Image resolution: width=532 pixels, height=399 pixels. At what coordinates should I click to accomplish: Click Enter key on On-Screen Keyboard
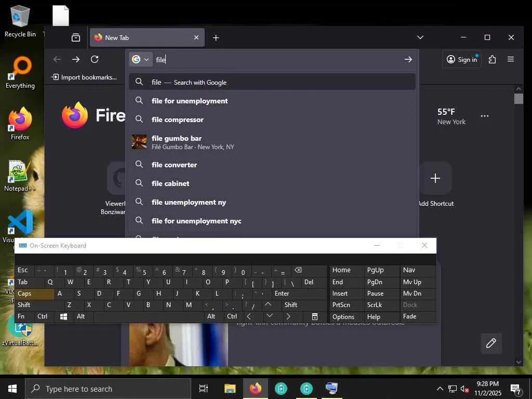point(299,294)
